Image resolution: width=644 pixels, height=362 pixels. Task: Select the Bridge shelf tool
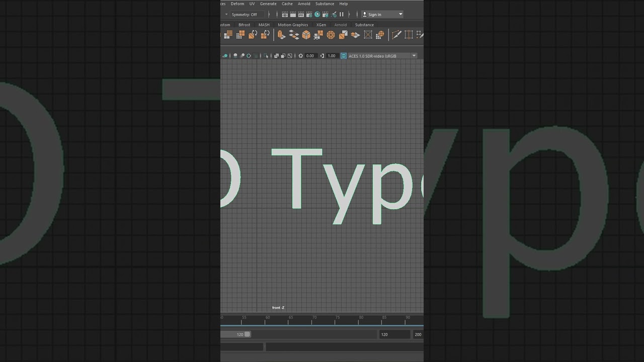(x=294, y=35)
